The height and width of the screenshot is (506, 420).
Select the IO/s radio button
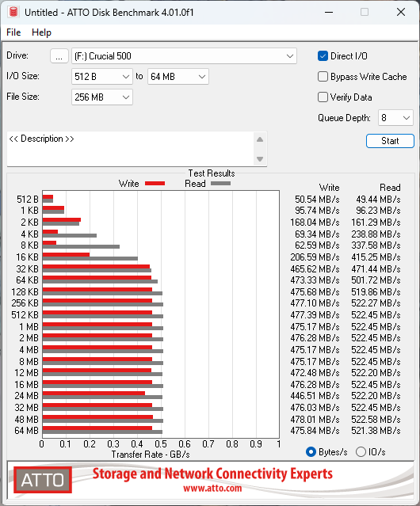pos(361,452)
